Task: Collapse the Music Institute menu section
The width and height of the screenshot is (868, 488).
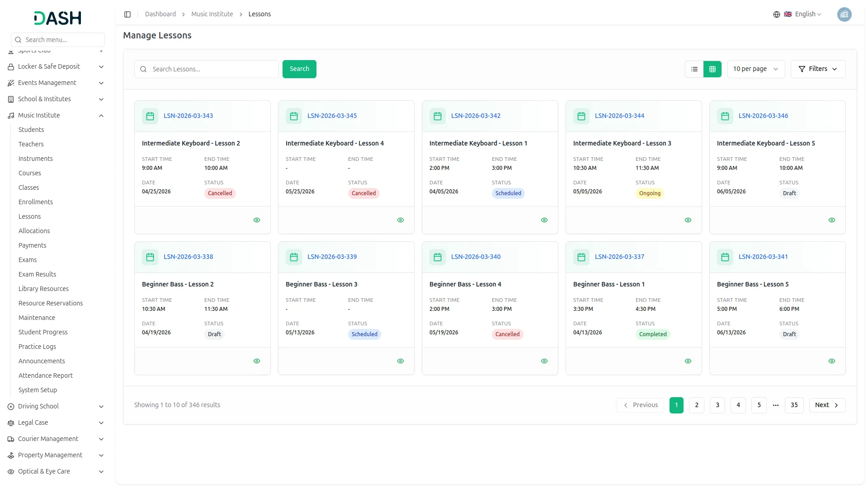Action: click(x=101, y=116)
